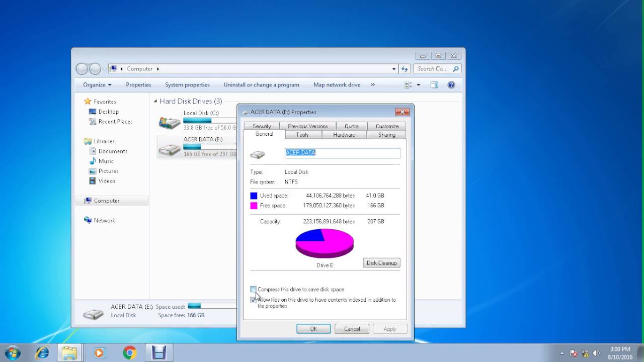Open the address bar history dropdown
The image size is (644, 362).
[x=394, y=69]
